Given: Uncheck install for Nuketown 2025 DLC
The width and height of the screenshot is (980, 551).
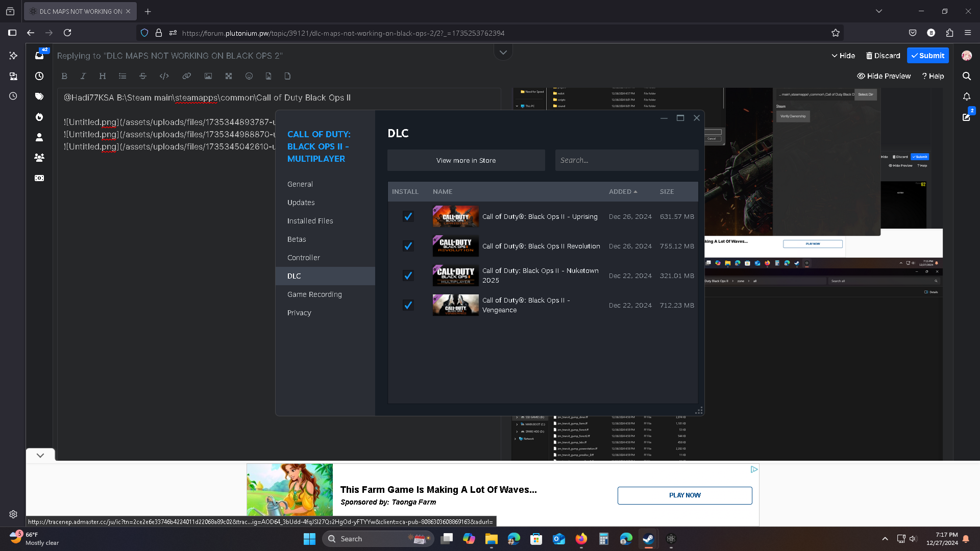Looking at the screenshot, I should (408, 275).
